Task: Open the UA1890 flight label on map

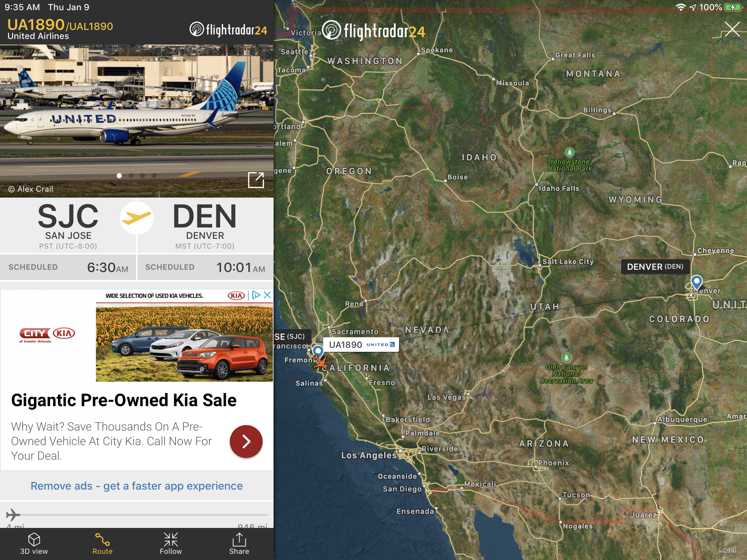Action: coord(361,345)
